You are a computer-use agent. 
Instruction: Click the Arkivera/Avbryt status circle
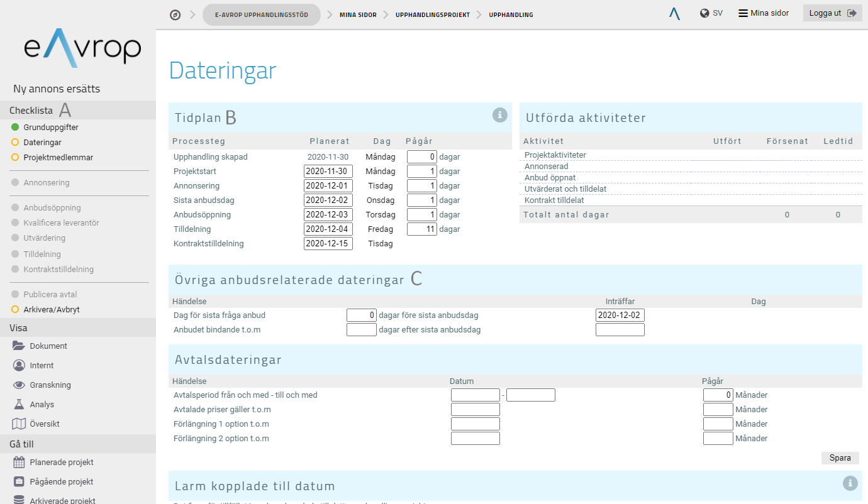[x=15, y=310]
